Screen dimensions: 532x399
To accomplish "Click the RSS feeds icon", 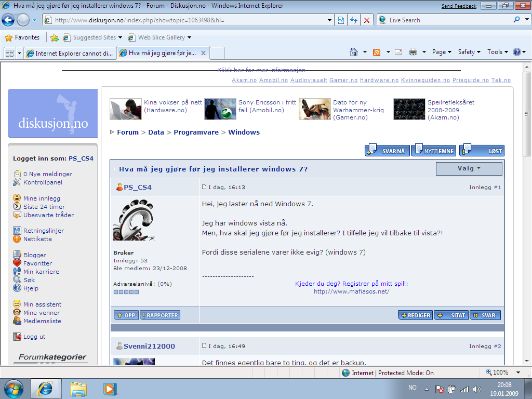I will coord(377,52).
